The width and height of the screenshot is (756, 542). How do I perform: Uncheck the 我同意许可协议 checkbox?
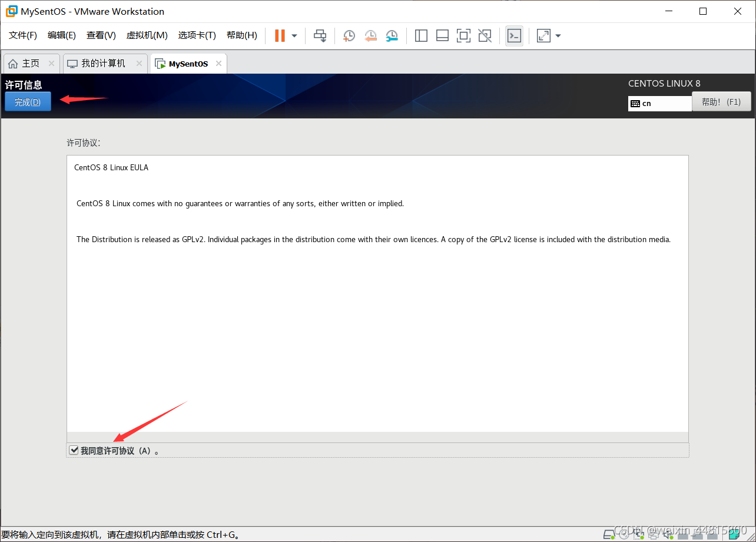pos(74,451)
